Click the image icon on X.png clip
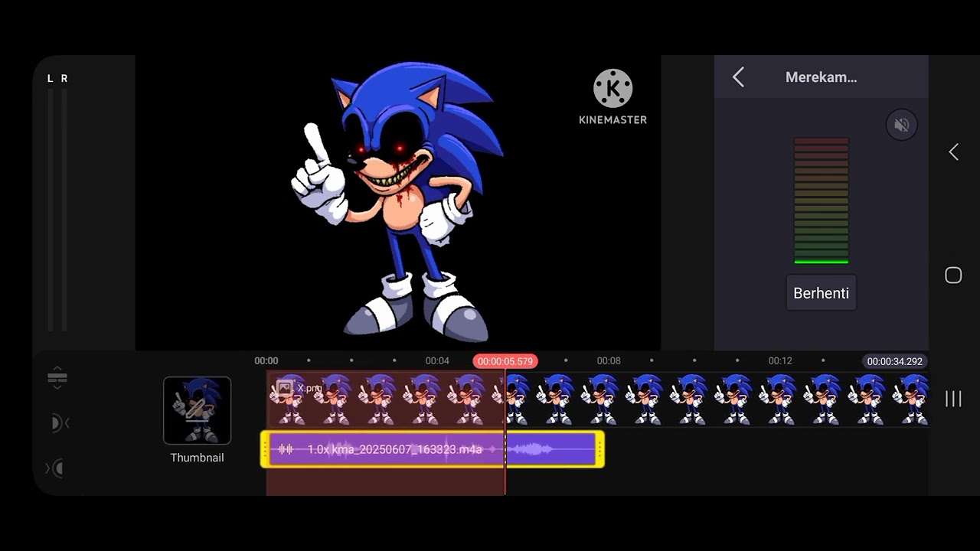 point(285,388)
